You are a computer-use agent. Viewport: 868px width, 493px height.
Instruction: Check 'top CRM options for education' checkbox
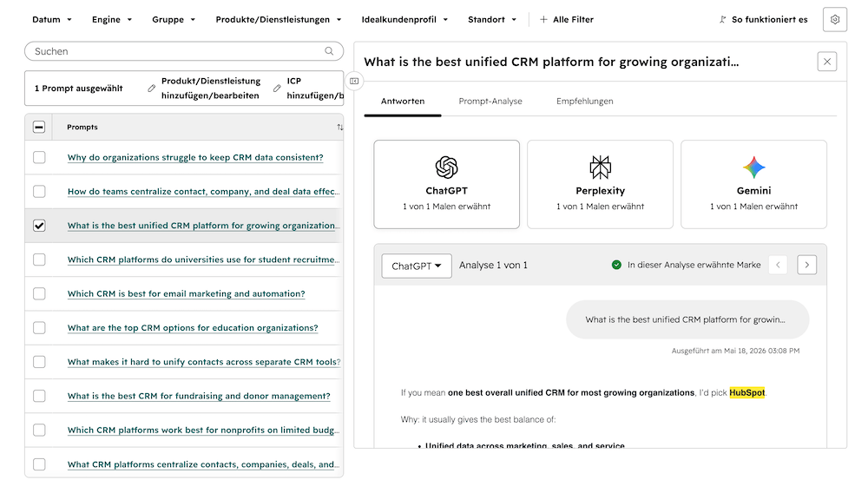[39, 328]
